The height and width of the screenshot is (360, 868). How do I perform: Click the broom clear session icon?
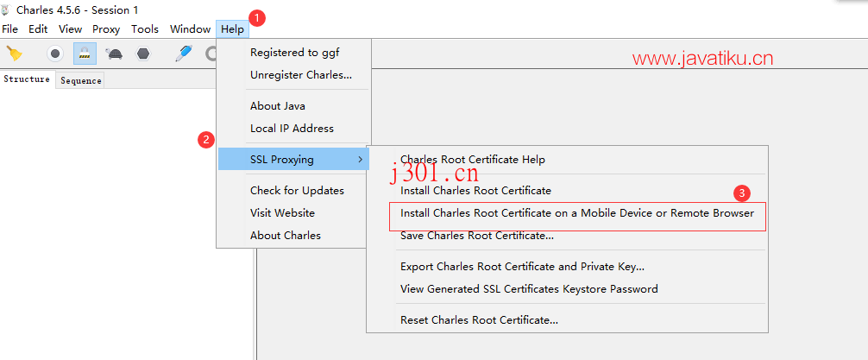click(14, 54)
